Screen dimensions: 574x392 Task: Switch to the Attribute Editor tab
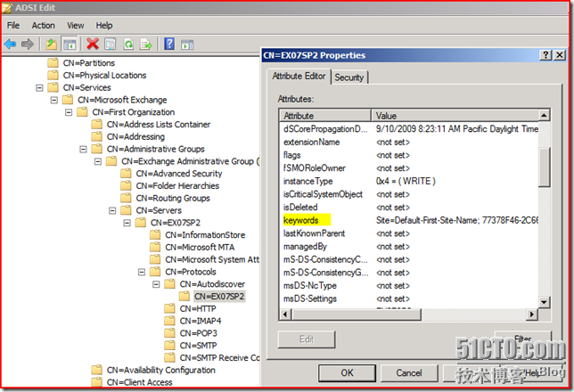pyautogui.click(x=299, y=76)
